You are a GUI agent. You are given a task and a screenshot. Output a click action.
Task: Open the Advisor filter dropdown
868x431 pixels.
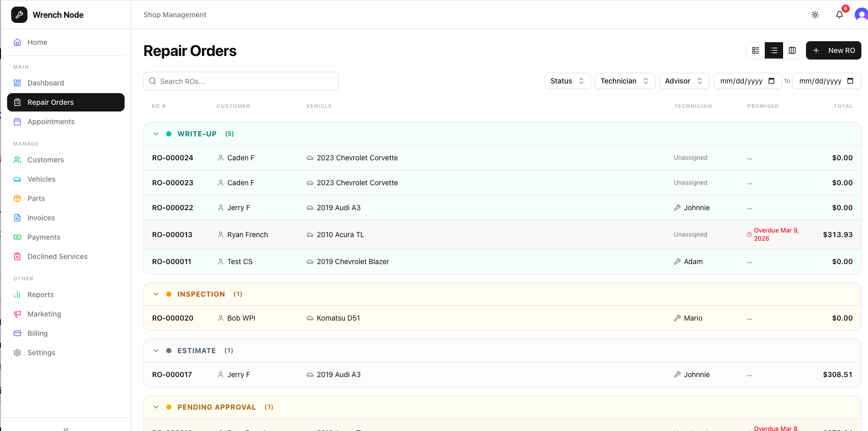684,81
